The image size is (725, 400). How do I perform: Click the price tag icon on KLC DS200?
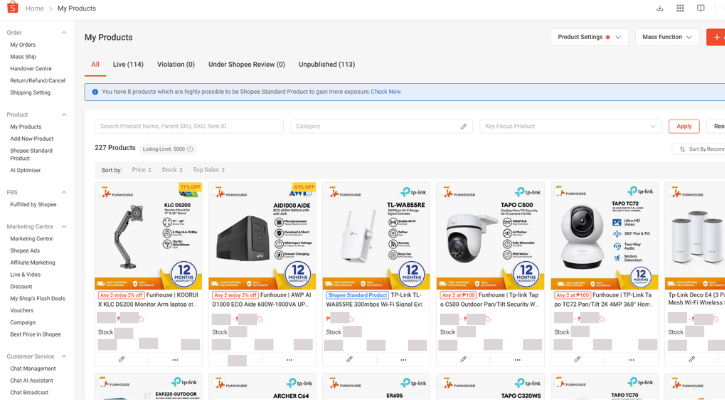[141, 319]
